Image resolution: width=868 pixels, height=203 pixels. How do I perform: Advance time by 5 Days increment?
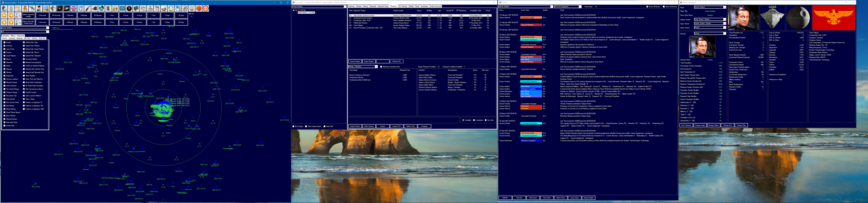(167, 15)
